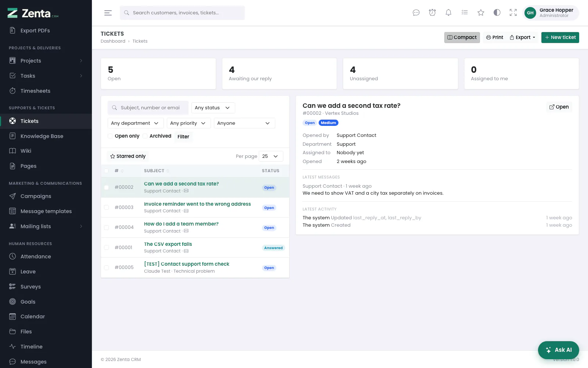Click the New ticket button
The image size is (588, 368).
[x=560, y=38]
